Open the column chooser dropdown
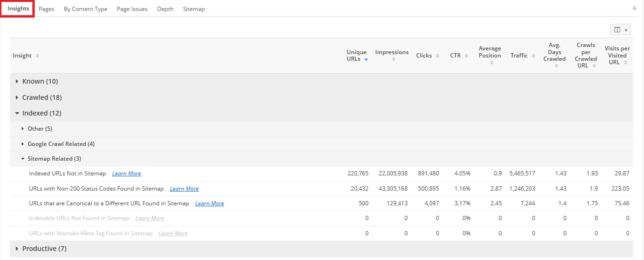The image size is (644, 260). click(620, 30)
